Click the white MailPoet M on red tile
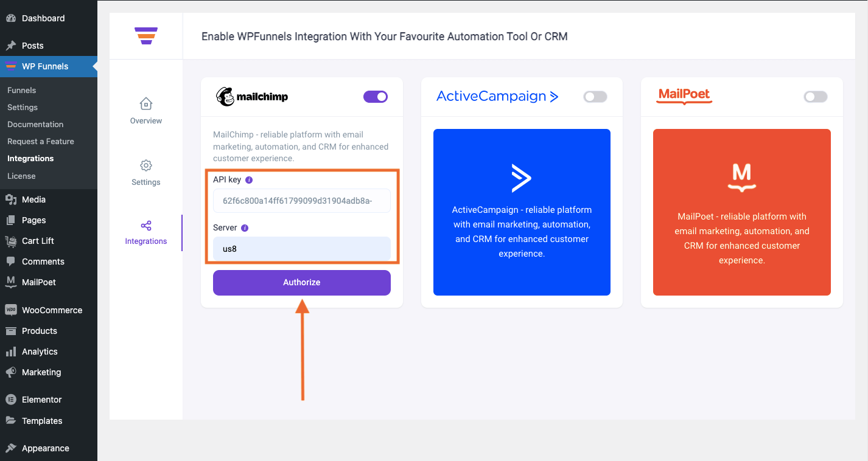Viewport: 868px width, 461px height. pos(742,178)
